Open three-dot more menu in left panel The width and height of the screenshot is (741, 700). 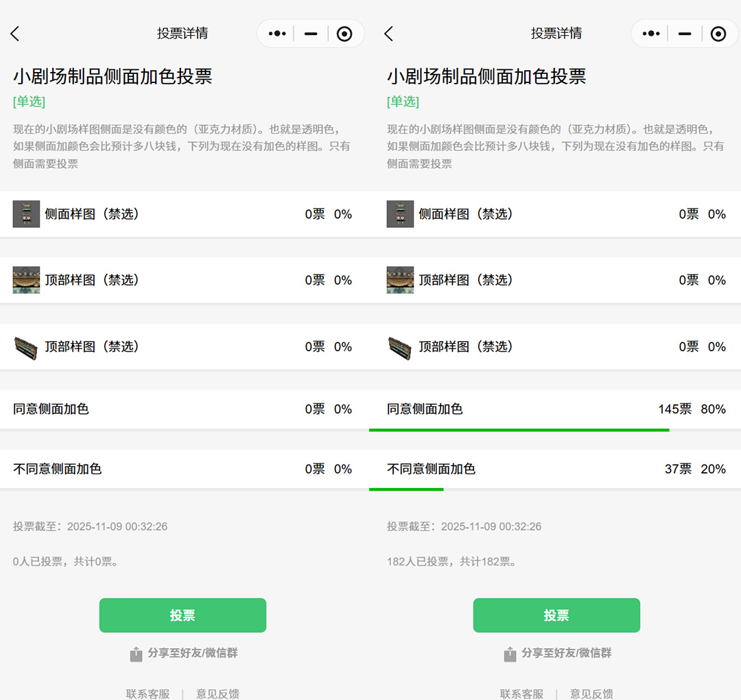click(x=277, y=34)
